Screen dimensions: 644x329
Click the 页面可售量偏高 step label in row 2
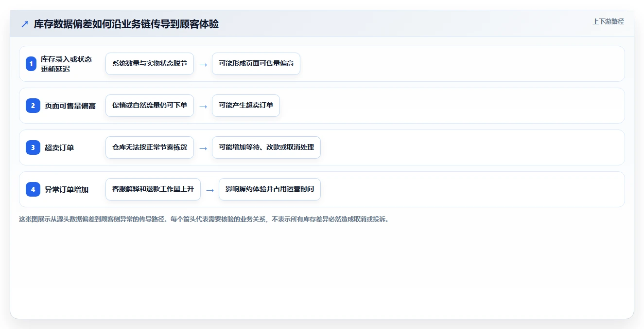[70, 106]
